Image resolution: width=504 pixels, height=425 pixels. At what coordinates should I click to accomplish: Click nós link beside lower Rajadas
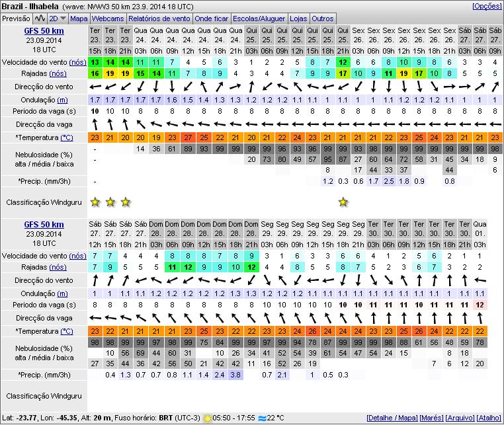click(x=58, y=267)
